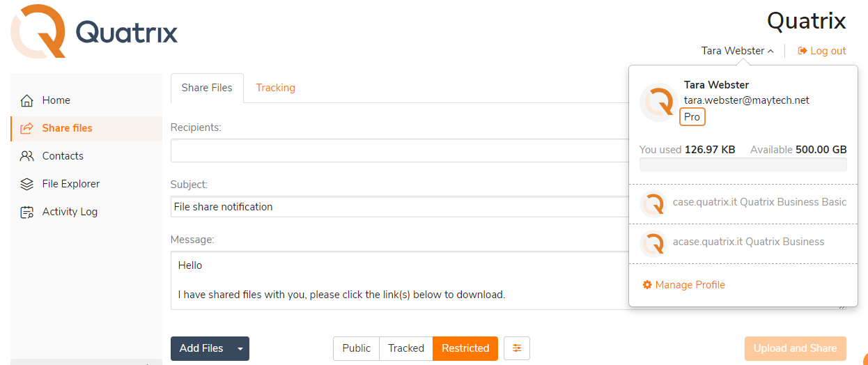This screenshot has width=868, height=365.
Task: Open share options sliders icon button
Action: [517, 348]
